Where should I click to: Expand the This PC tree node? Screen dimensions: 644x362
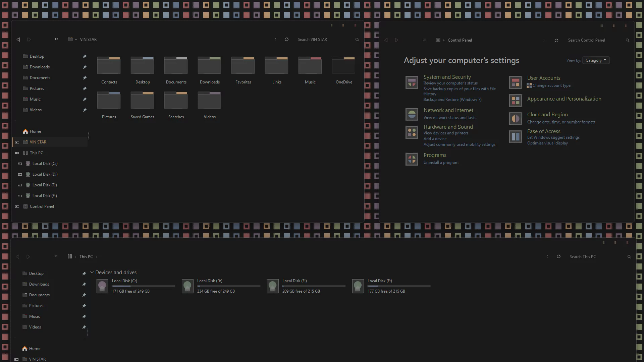17,153
